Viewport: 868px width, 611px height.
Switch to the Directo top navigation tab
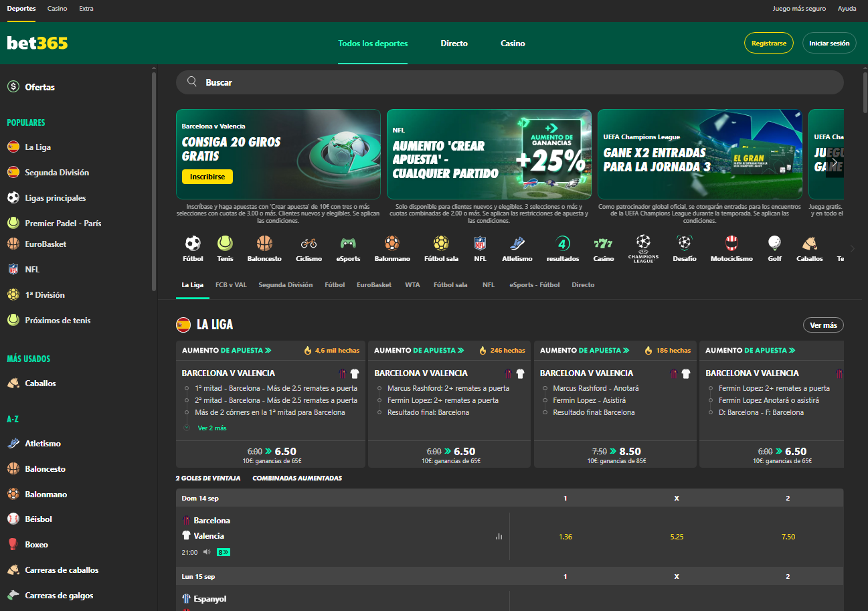pos(454,43)
